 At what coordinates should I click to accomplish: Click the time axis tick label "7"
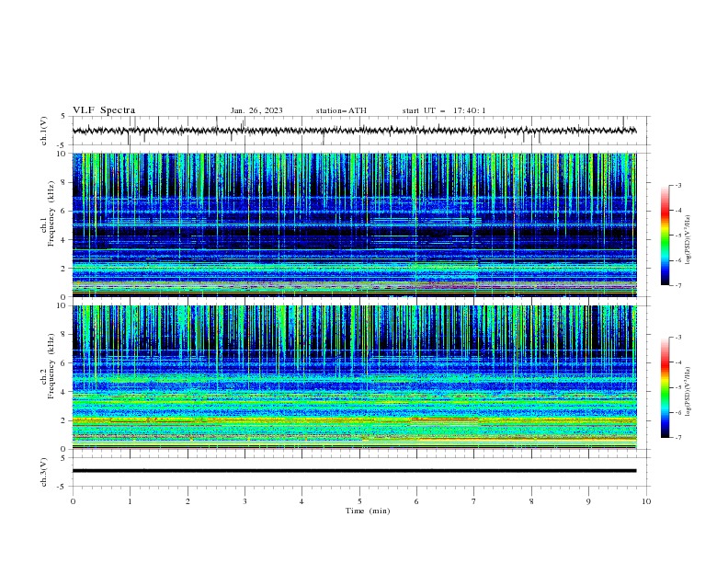point(474,501)
